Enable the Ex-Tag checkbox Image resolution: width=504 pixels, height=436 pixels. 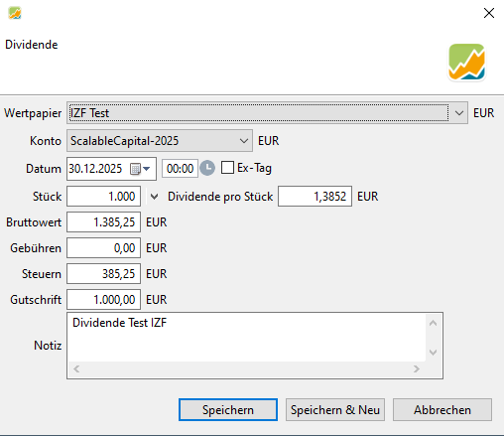[x=227, y=168]
